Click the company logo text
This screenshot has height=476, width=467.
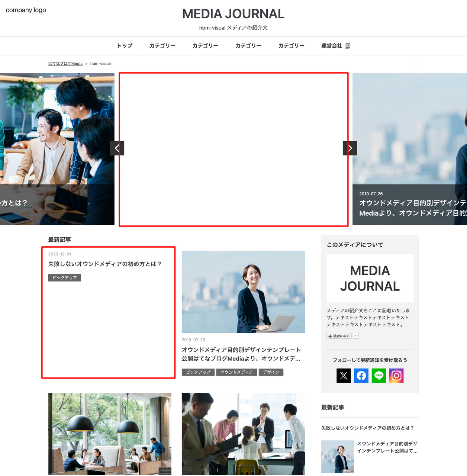26,10
